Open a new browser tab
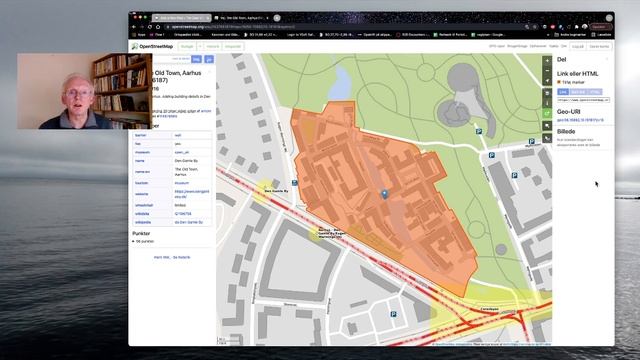Screen dimensions: 640x360 (277, 18)
